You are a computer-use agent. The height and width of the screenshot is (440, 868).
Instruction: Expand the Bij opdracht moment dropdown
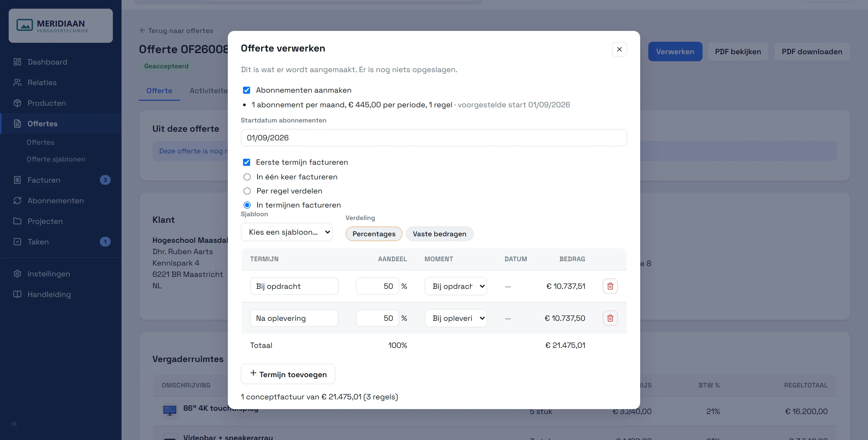[x=456, y=286]
